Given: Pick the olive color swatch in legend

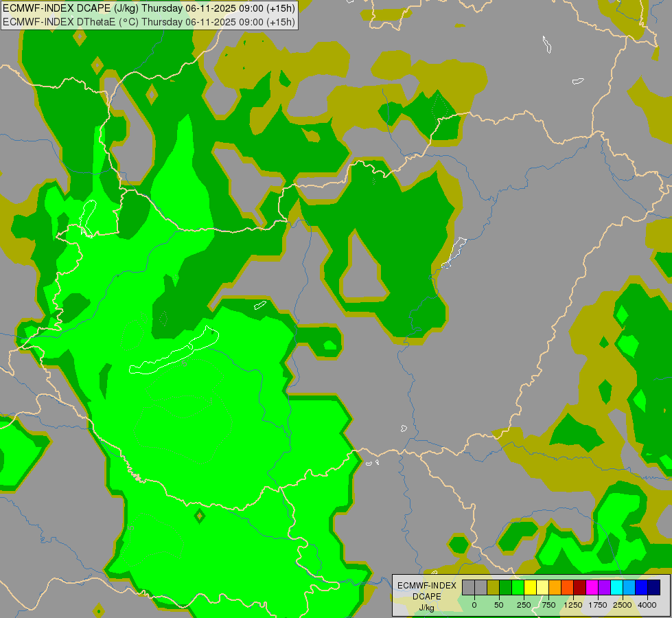Looking at the screenshot, I should pyautogui.click(x=494, y=587).
